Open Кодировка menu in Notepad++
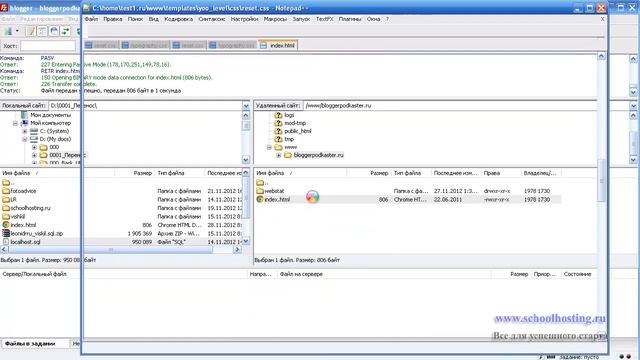The height and width of the screenshot is (360, 640). 178,19
